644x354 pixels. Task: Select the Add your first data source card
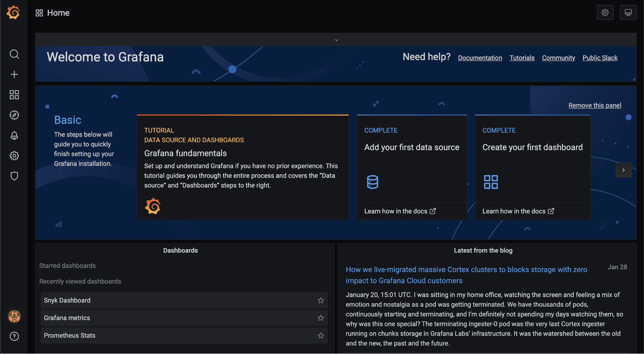412,167
